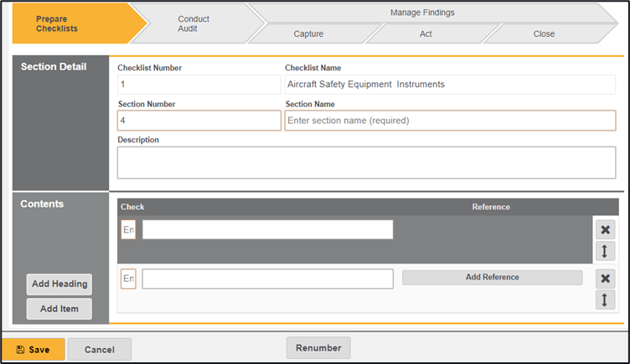Click the heading row reorder arrow icon
The width and height of the screenshot is (630, 364).
(x=605, y=251)
